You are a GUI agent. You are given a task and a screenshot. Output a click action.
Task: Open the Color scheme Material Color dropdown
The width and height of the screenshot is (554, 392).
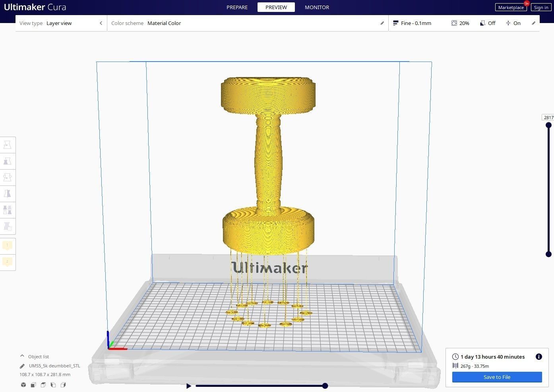coord(248,23)
